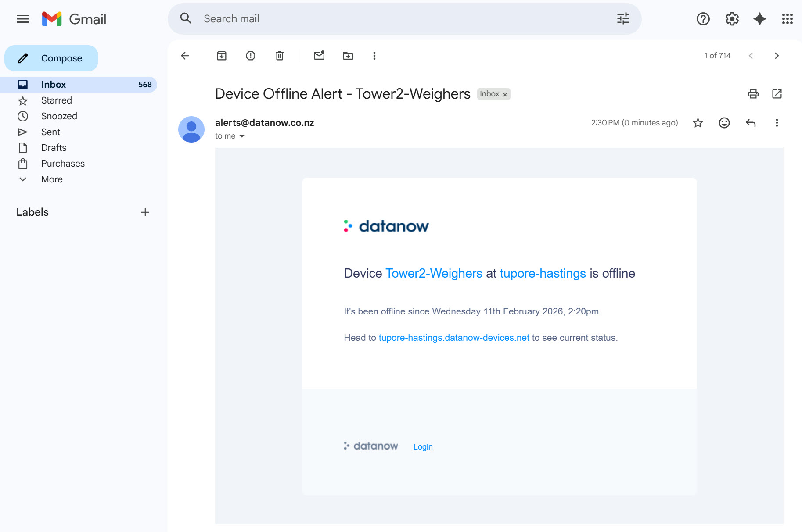
Task: Go to the Snoozed folder
Action: [x=59, y=116]
